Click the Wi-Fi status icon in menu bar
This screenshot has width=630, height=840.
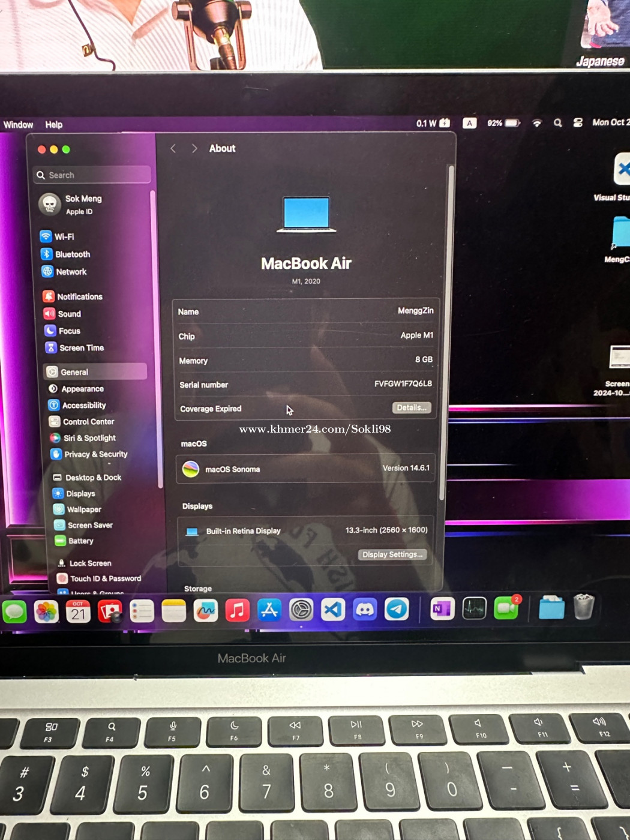pyautogui.click(x=537, y=123)
